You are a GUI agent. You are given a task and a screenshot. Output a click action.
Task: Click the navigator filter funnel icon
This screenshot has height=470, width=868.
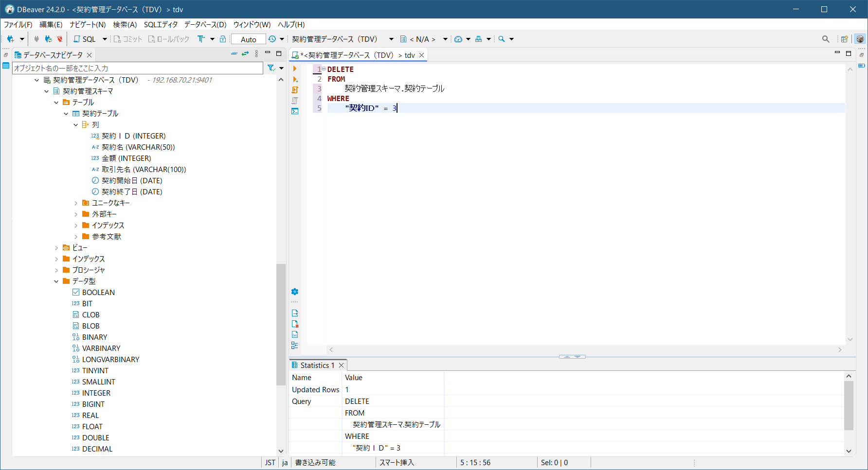tap(271, 68)
